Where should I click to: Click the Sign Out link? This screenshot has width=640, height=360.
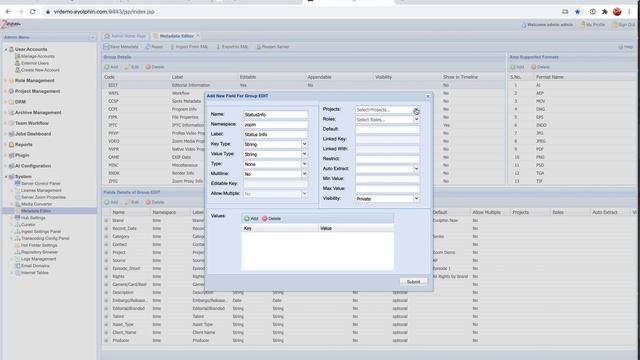623,25
